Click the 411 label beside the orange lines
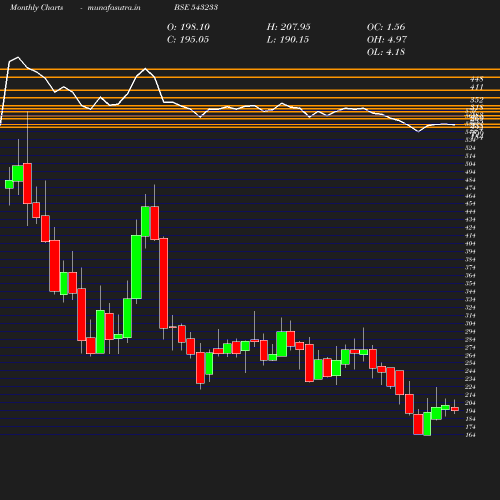500x500 pixels. coord(477,87)
